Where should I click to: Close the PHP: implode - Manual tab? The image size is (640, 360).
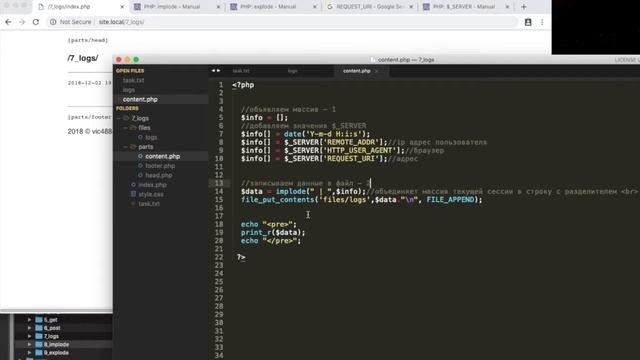(x=218, y=7)
